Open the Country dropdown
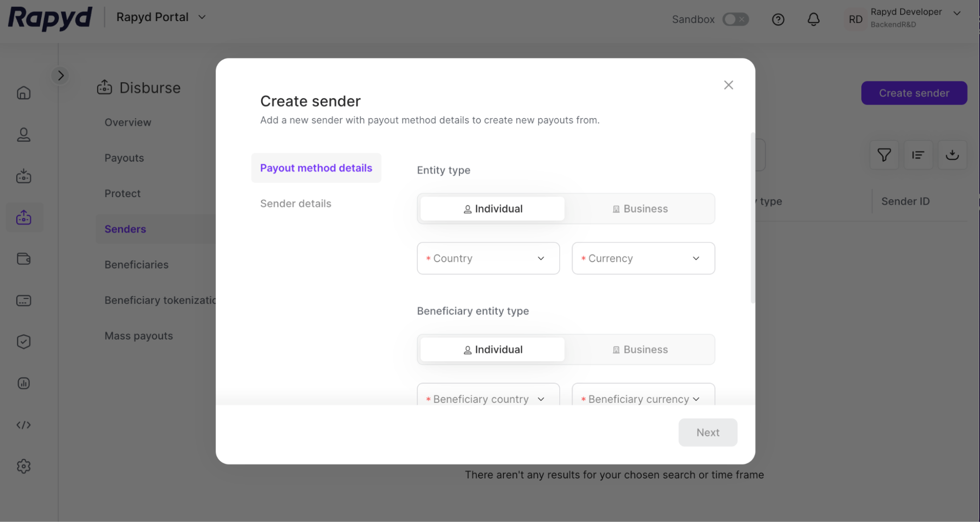Image resolution: width=980 pixels, height=522 pixels. click(488, 258)
